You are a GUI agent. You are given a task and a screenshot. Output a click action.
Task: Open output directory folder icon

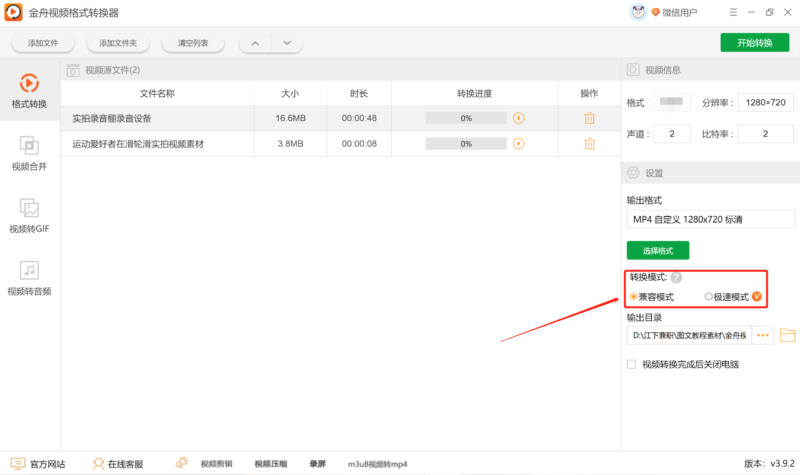[787, 335]
